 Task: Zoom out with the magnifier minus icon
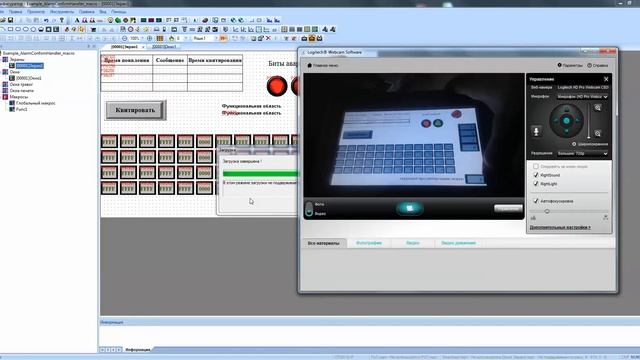124,38
